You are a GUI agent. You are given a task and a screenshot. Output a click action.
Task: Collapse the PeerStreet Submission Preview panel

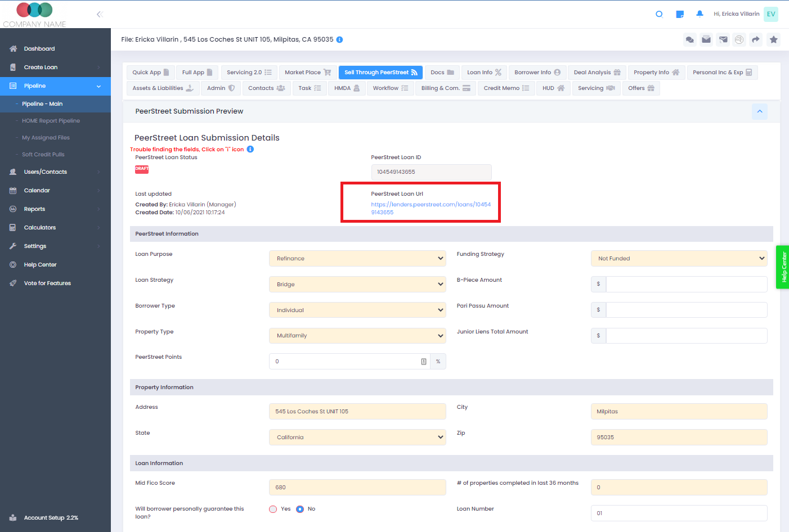(x=760, y=111)
